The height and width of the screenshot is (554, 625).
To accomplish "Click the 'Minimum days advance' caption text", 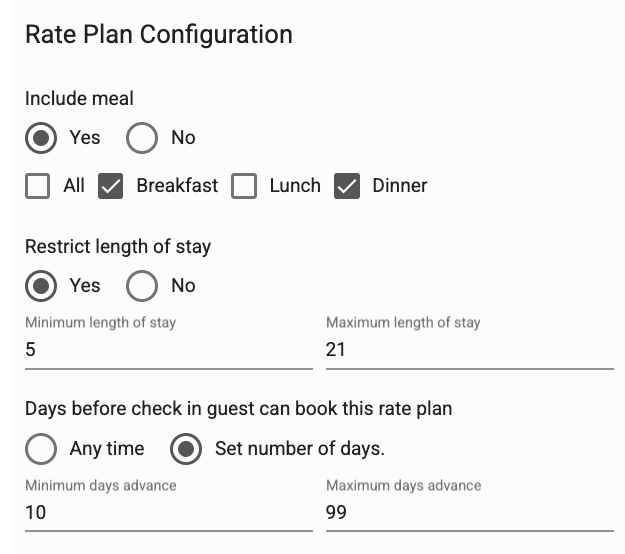I will (x=101, y=485).
